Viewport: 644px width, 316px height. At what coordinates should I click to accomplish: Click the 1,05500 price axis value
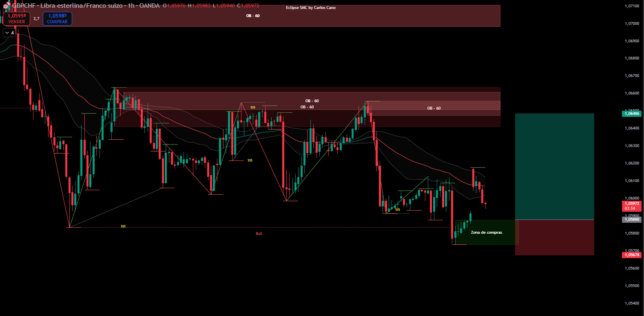(x=632, y=286)
